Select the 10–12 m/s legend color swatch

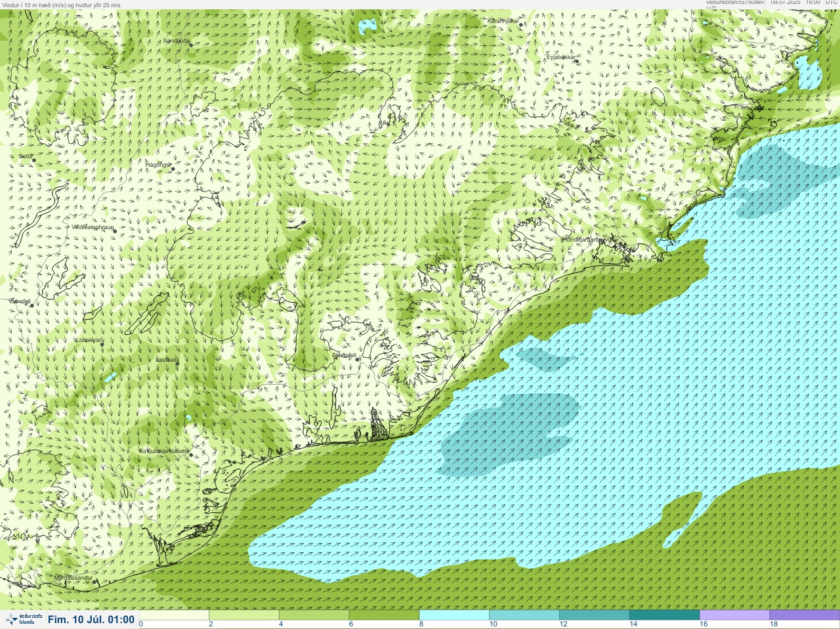pyautogui.click(x=524, y=615)
